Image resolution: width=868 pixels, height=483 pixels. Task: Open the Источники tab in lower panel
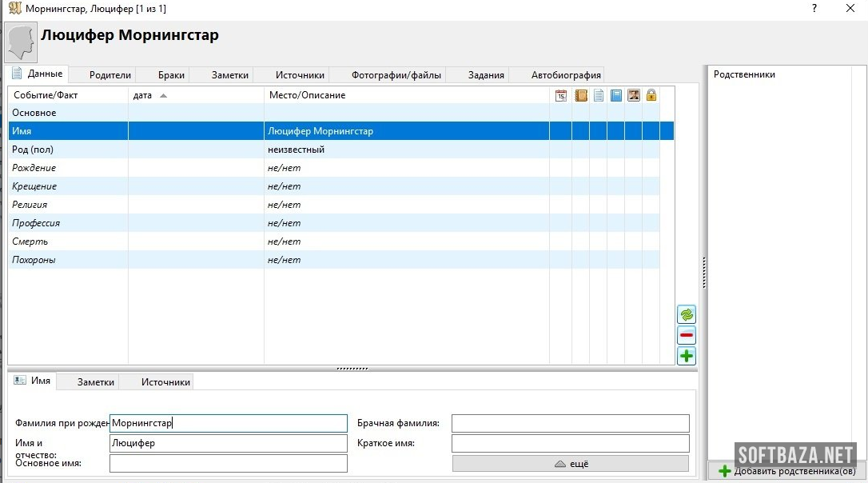165,382
